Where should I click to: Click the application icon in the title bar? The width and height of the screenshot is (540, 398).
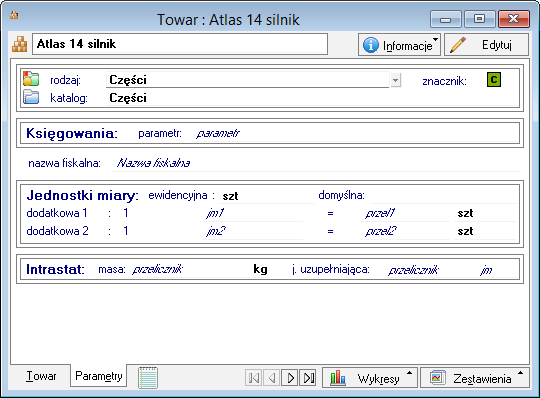click(x=14, y=15)
